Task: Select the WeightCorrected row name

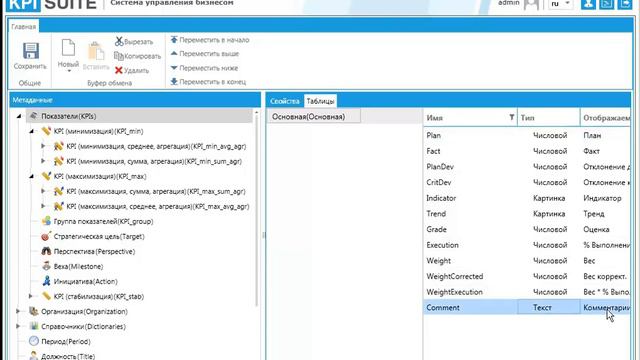Action: pos(455,276)
